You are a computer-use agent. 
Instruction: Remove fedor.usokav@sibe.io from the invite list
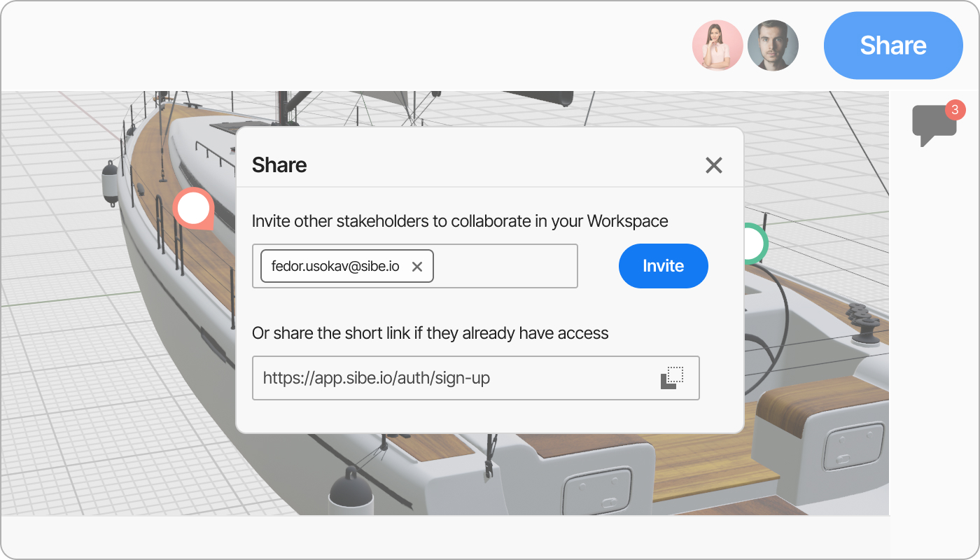[x=417, y=266]
